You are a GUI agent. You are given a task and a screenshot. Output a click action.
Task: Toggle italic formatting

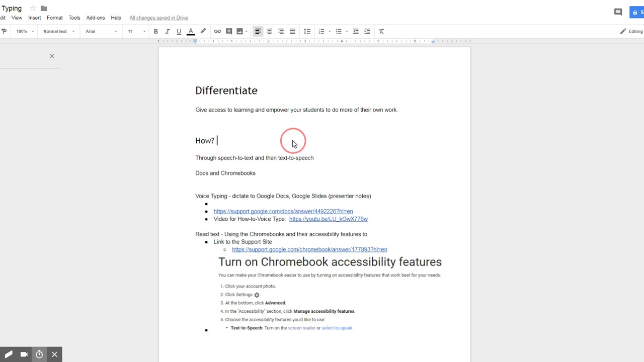(x=168, y=31)
